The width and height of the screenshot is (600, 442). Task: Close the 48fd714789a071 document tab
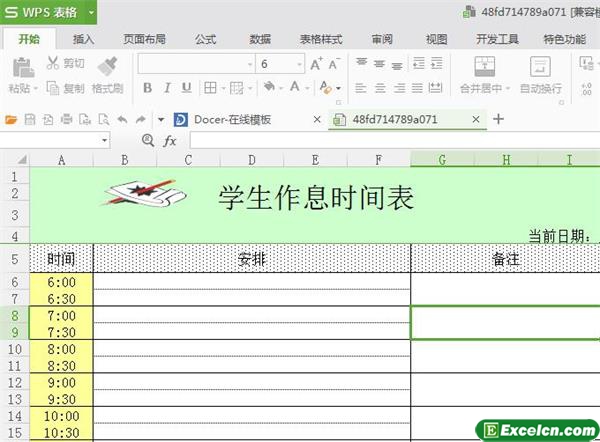pyautogui.click(x=476, y=120)
